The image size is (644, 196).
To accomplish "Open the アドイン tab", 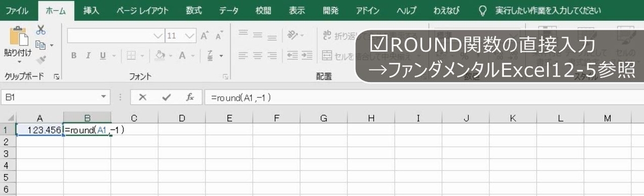I will 368,11.
